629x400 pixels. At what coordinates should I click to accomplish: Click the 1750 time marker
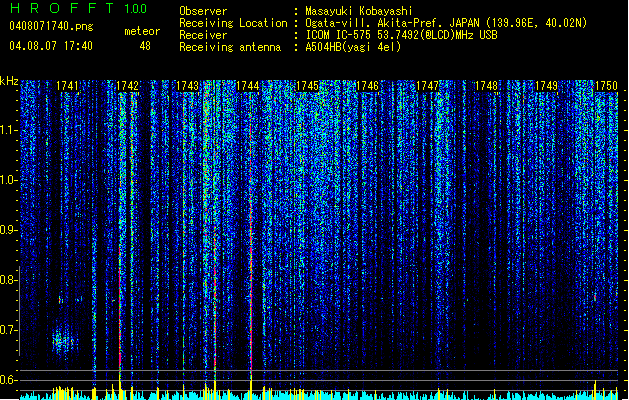point(606,86)
